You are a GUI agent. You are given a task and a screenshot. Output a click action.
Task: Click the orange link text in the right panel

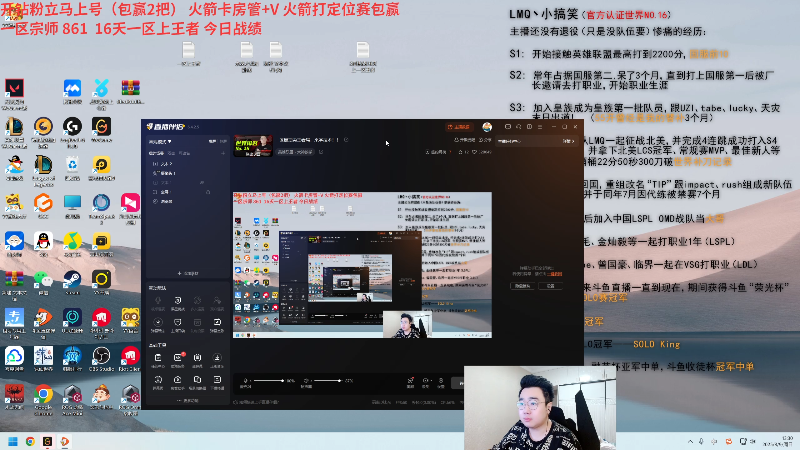pos(555,274)
